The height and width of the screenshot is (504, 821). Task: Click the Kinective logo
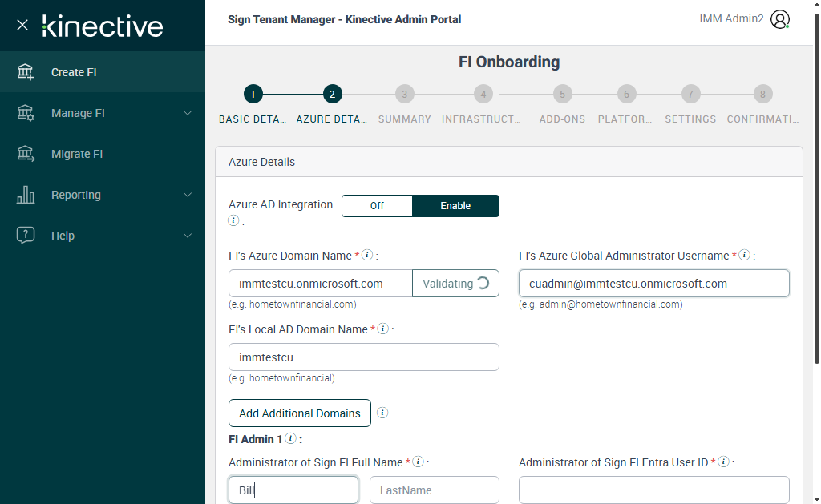103,26
